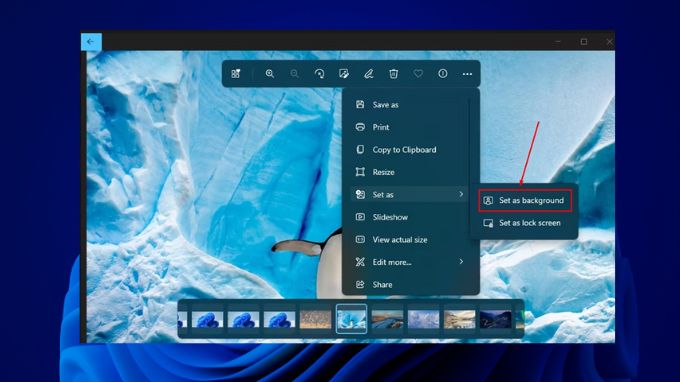
Task: Expand the Edit more submenu
Action: click(409, 262)
